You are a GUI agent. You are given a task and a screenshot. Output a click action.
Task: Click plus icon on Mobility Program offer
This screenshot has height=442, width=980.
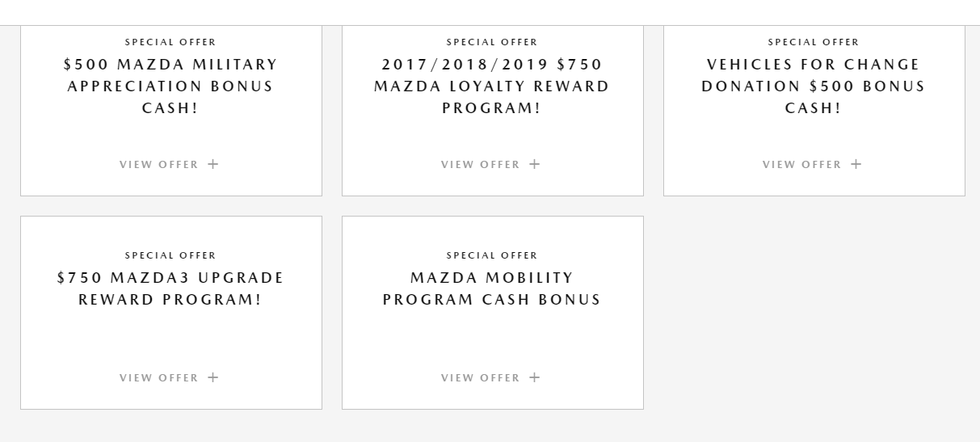(535, 377)
